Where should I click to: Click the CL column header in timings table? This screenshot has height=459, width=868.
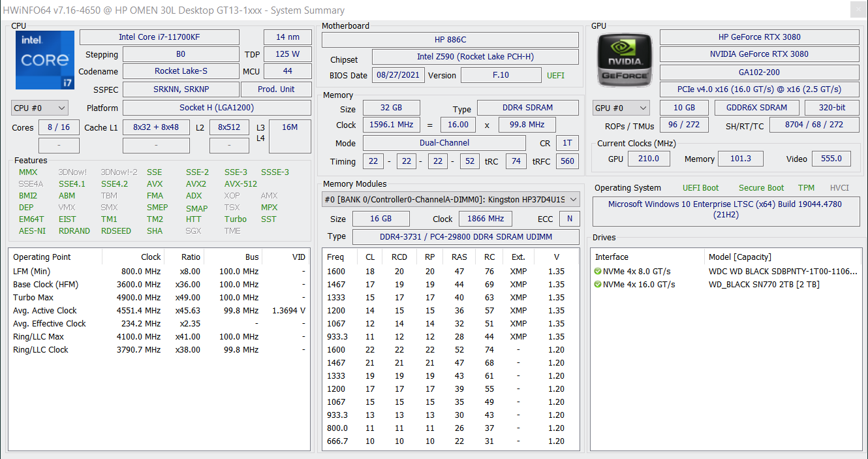pyautogui.click(x=370, y=257)
